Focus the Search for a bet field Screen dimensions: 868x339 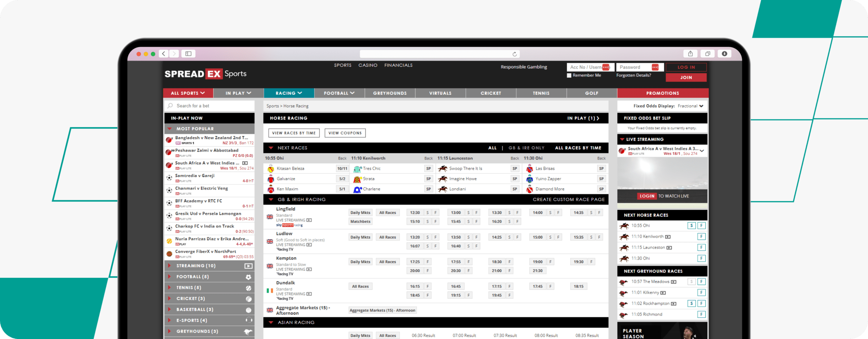pos(210,106)
